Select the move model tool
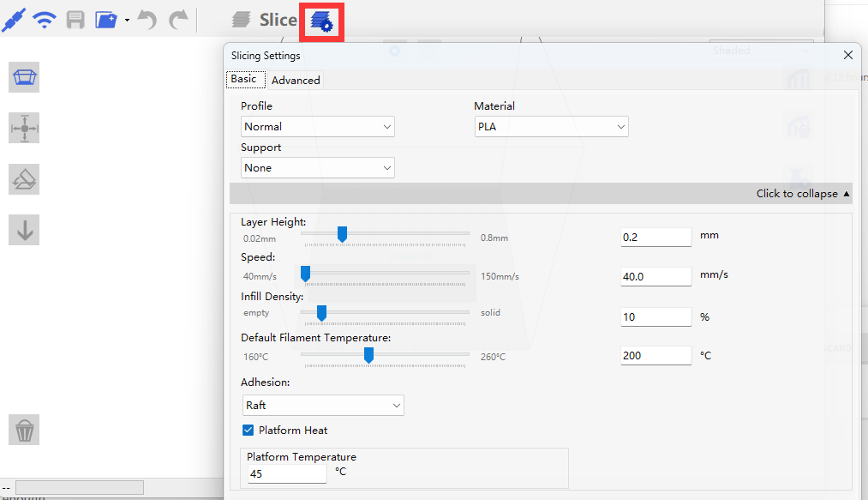Viewport: 868px width, 500px height. (x=24, y=128)
